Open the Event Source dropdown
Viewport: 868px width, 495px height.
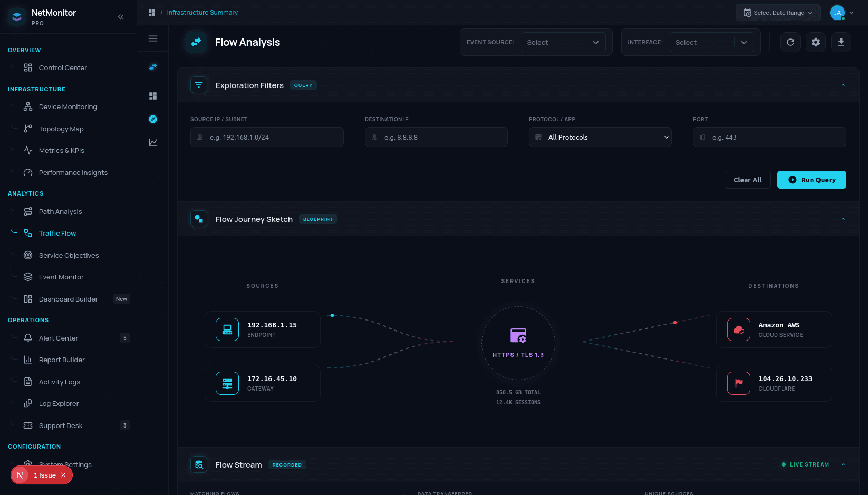click(563, 42)
